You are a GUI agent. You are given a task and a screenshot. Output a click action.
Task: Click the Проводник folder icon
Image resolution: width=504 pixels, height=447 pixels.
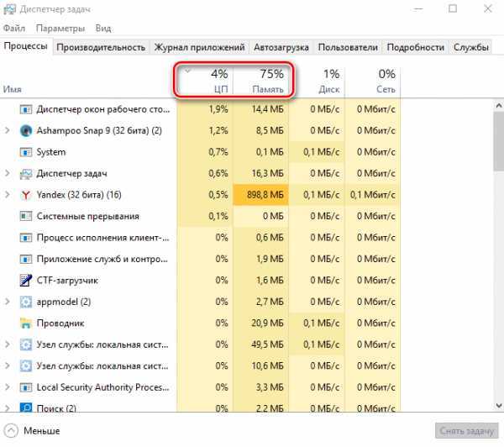coord(26,323)
